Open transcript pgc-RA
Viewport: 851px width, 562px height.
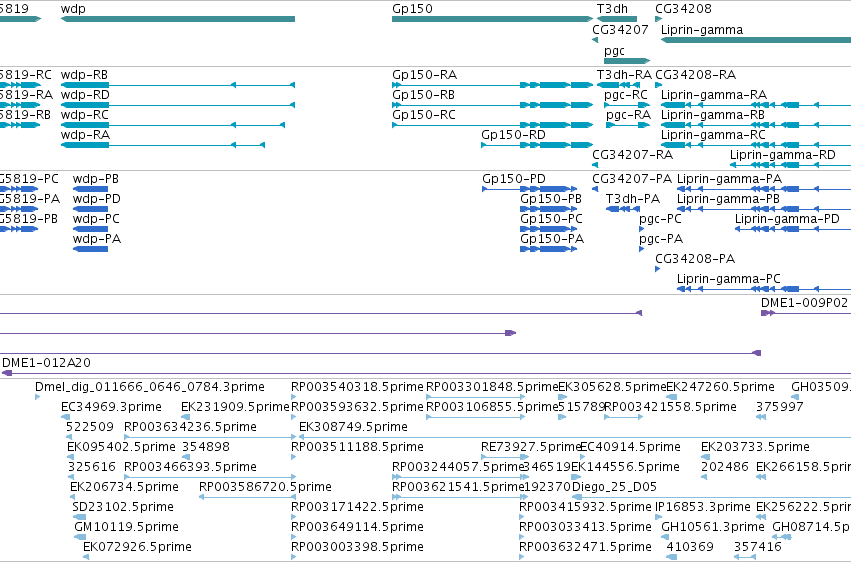pyautogui.click(x=628, y=115)
